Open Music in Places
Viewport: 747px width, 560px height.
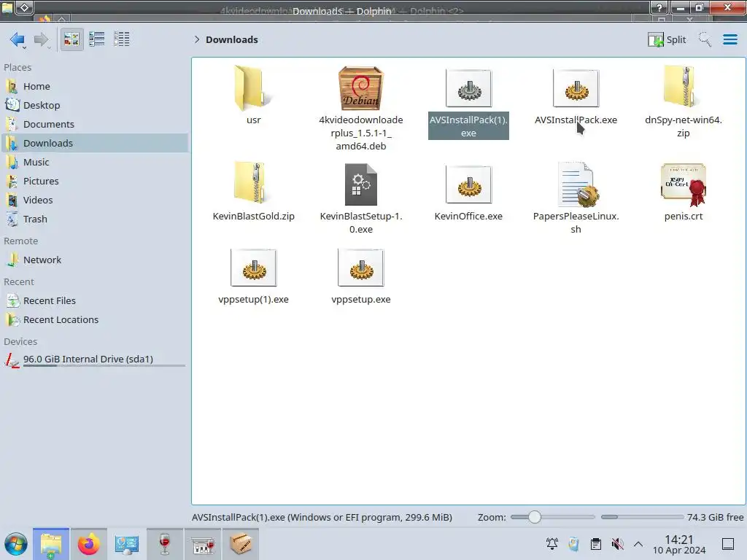[95, 163]
